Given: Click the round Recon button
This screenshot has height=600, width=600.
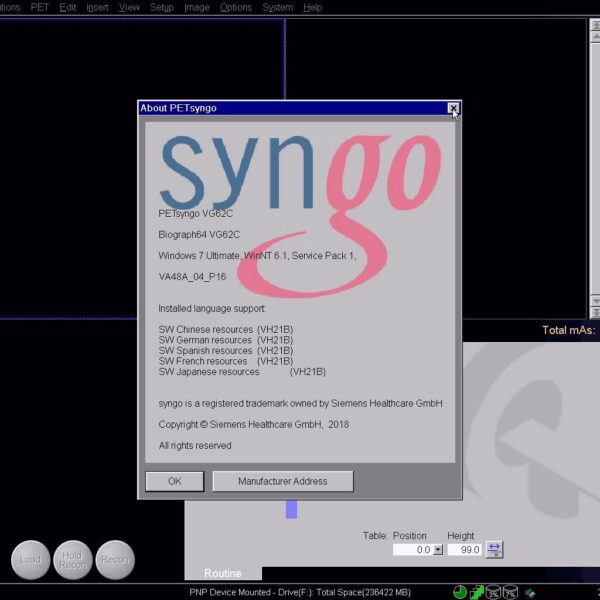Looking at the screenshot, I should click(115, 559).
